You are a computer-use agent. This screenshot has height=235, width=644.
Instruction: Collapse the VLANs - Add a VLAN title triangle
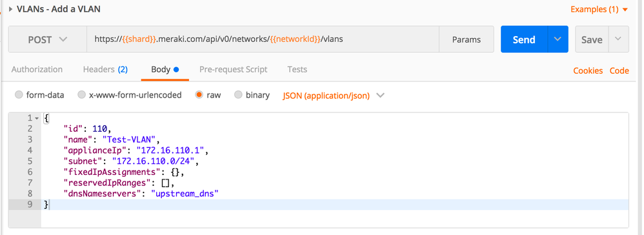tap(11, 9)
